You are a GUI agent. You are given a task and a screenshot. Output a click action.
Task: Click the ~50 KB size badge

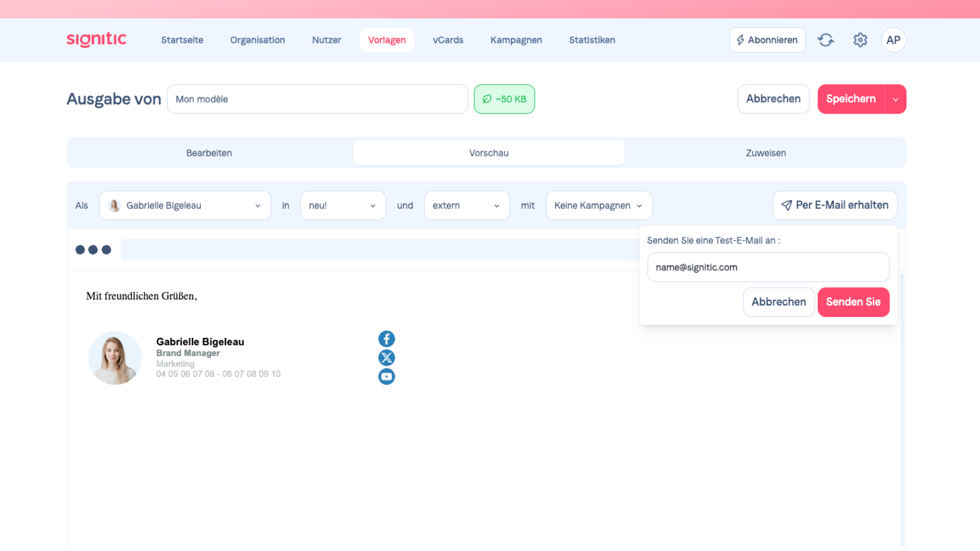point(504,99)
